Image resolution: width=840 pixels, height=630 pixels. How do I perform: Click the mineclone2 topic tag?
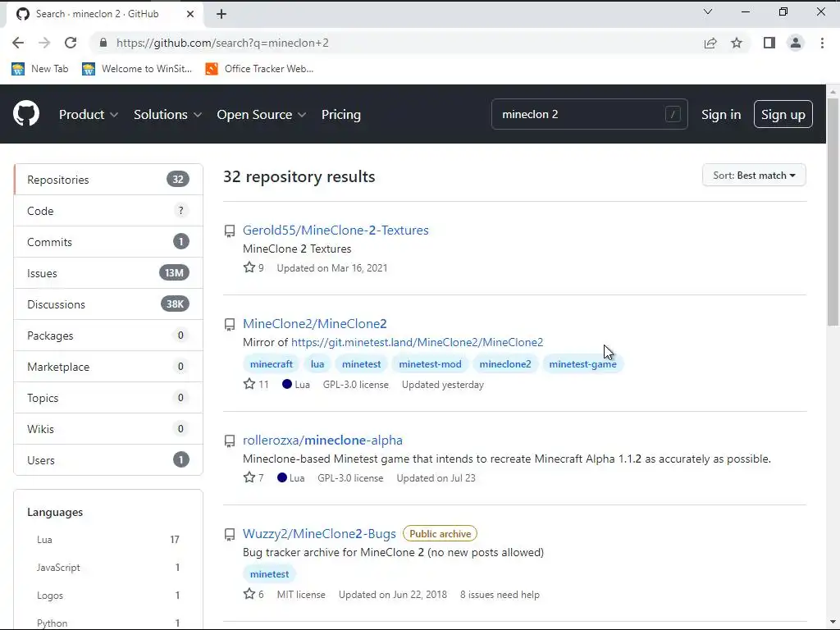coord(505,363)
